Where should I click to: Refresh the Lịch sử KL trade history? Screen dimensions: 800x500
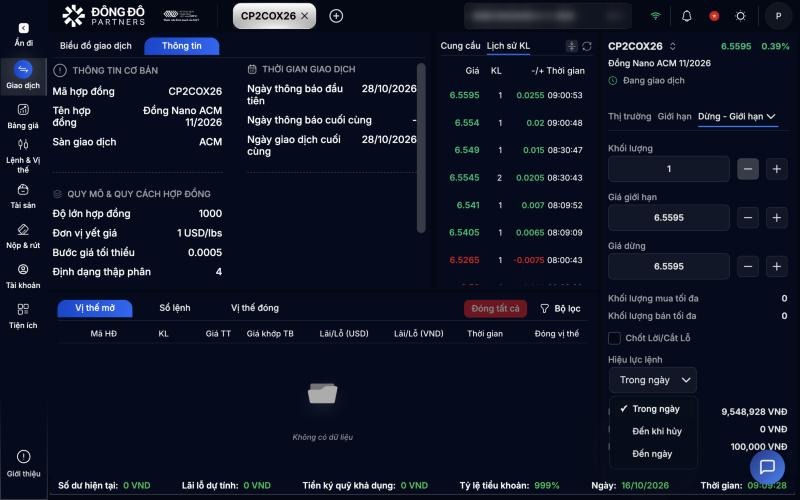587,46
